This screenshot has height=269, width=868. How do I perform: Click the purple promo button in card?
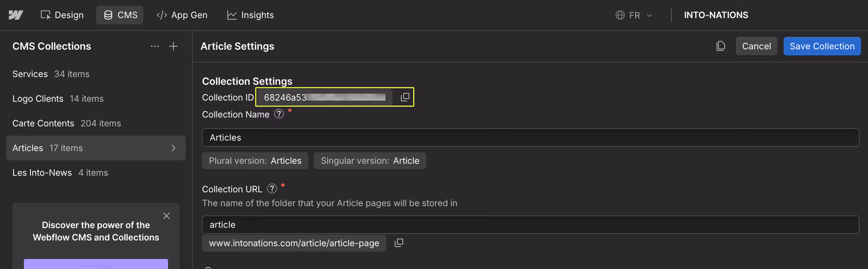pyautogui.click(x=96, y=264)
